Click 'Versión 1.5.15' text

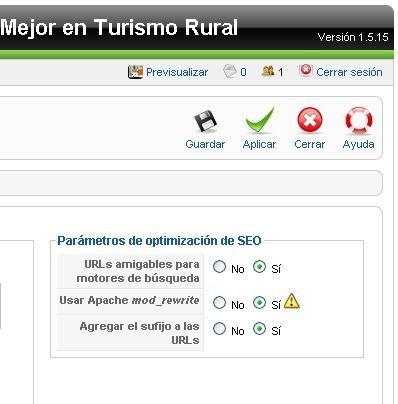(x=353, y=37)
